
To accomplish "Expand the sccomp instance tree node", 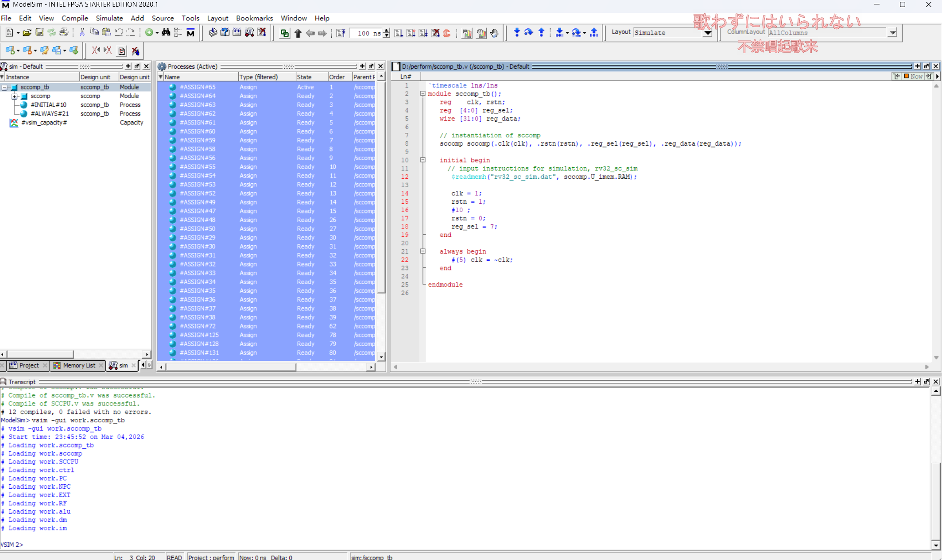I will [x=14, y=96].
